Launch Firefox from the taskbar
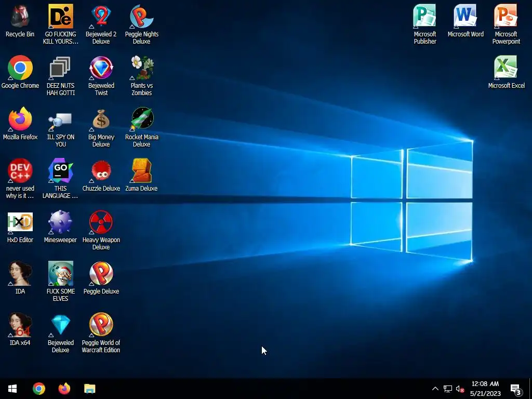 click(64, 389)
